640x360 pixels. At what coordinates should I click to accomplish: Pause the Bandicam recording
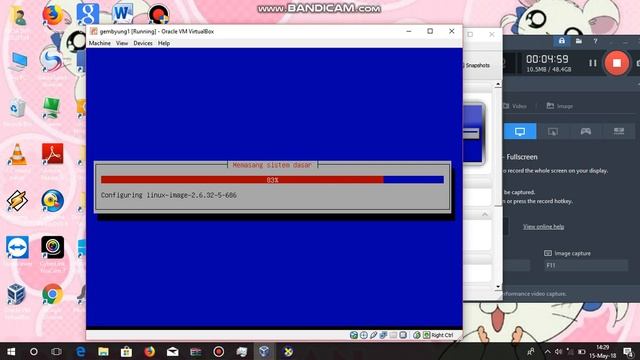tap(593, 63)
